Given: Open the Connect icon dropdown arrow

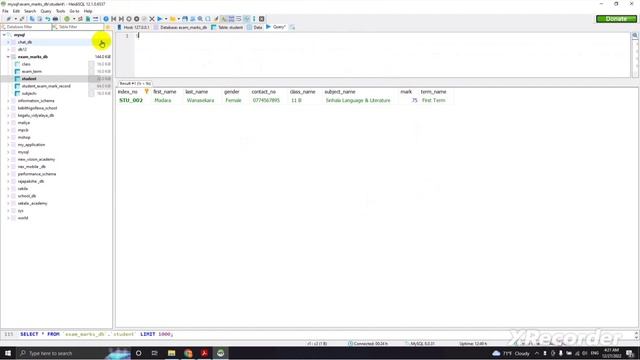Looking at the screenshot, I should coord(16,19).
